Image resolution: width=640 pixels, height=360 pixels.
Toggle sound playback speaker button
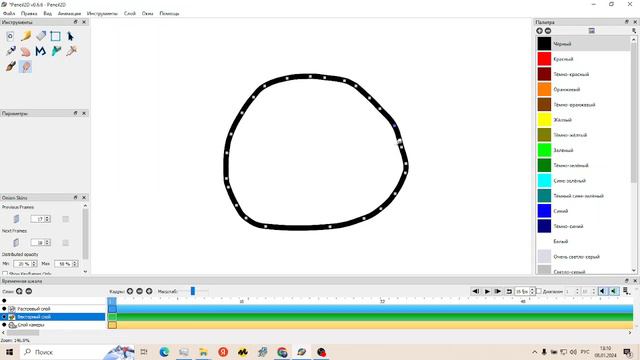[x=603, y=291]
